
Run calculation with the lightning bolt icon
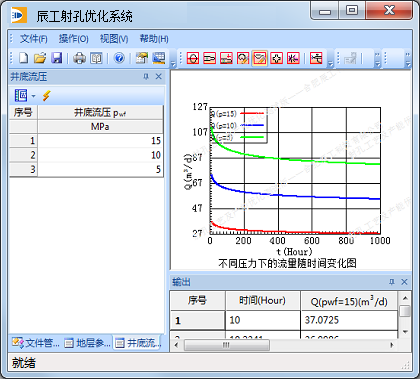[x=46, y=96]
